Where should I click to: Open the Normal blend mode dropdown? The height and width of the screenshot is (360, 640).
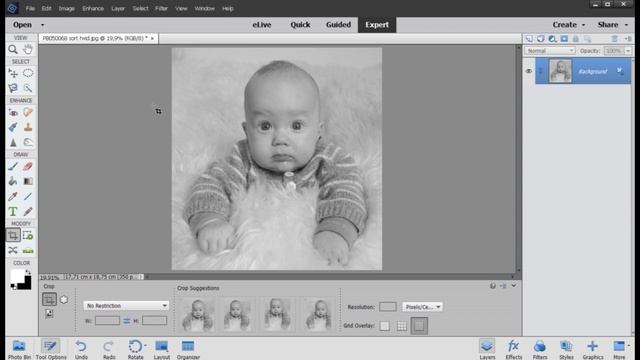[550, 51]
